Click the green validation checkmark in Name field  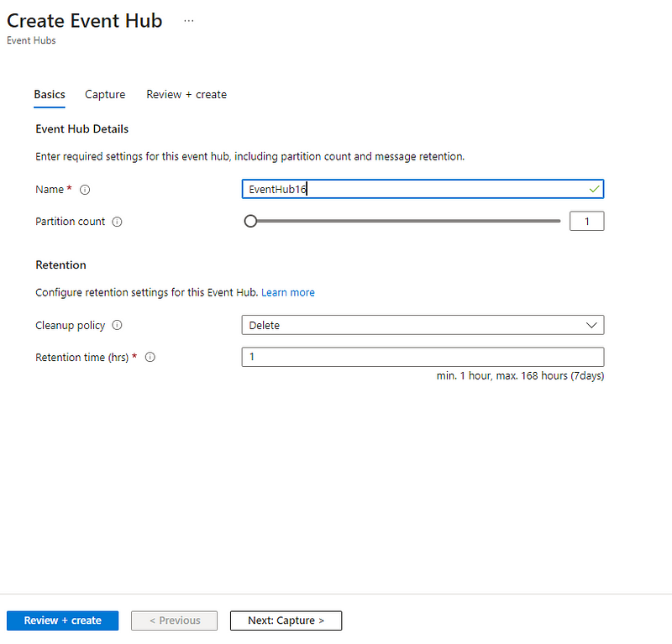(x=594, y=189)
